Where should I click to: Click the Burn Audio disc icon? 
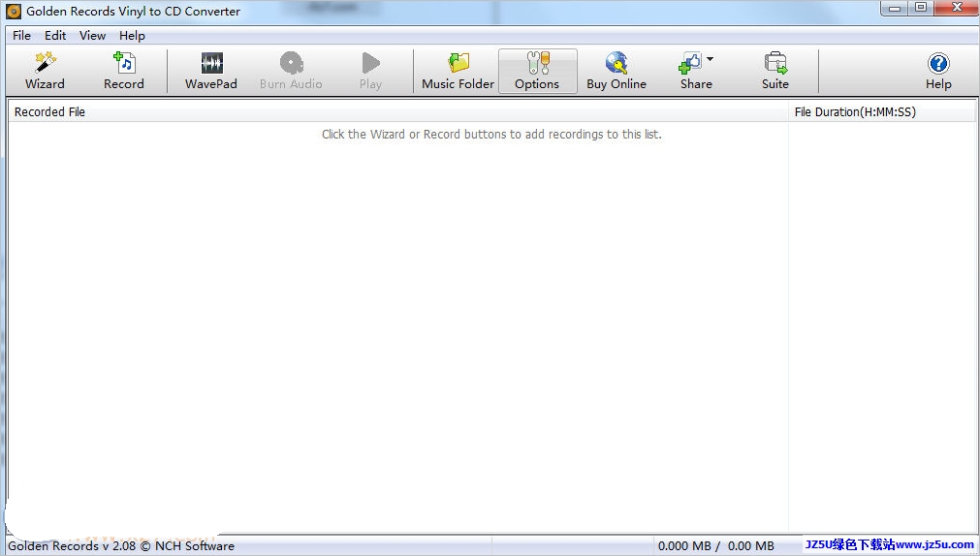pyautogui.click(x=291, y=63)
